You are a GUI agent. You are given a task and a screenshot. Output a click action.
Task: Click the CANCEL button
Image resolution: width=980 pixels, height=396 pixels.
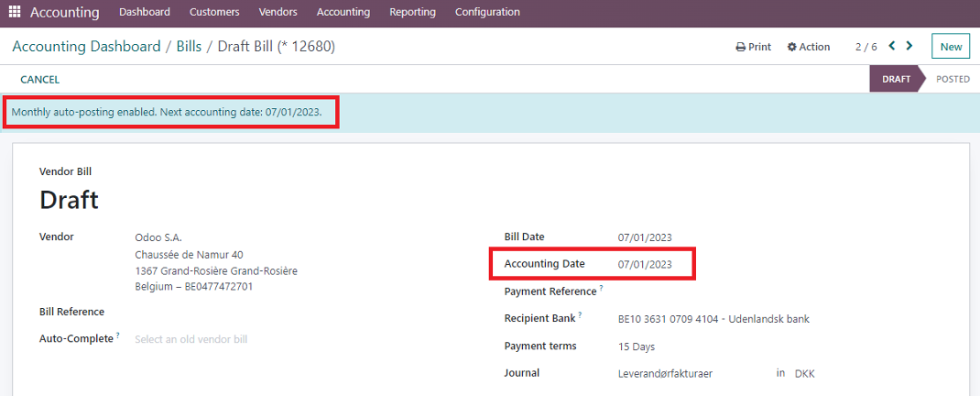click(40, 80)
